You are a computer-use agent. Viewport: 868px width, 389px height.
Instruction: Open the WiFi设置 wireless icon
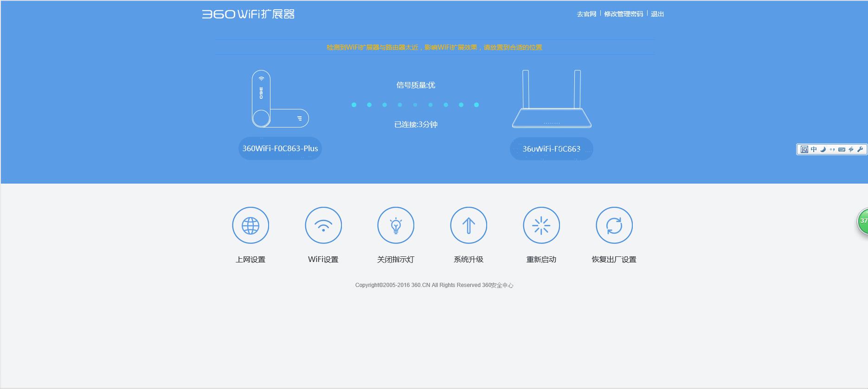tap(323, 225)
